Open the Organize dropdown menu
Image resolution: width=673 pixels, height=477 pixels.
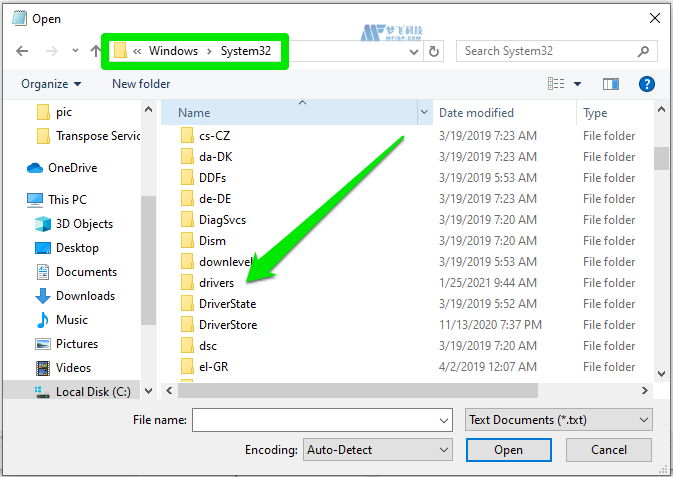(x=50, y=84)
